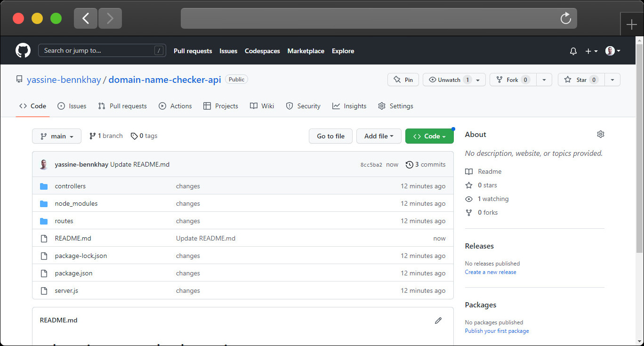This screenshot has width=644, height=346.
Task: Click the browser address bar
Action: click(x=379, y=18)
